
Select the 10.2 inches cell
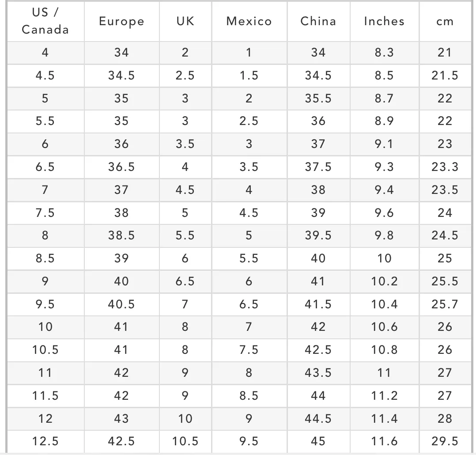(384, 281)
